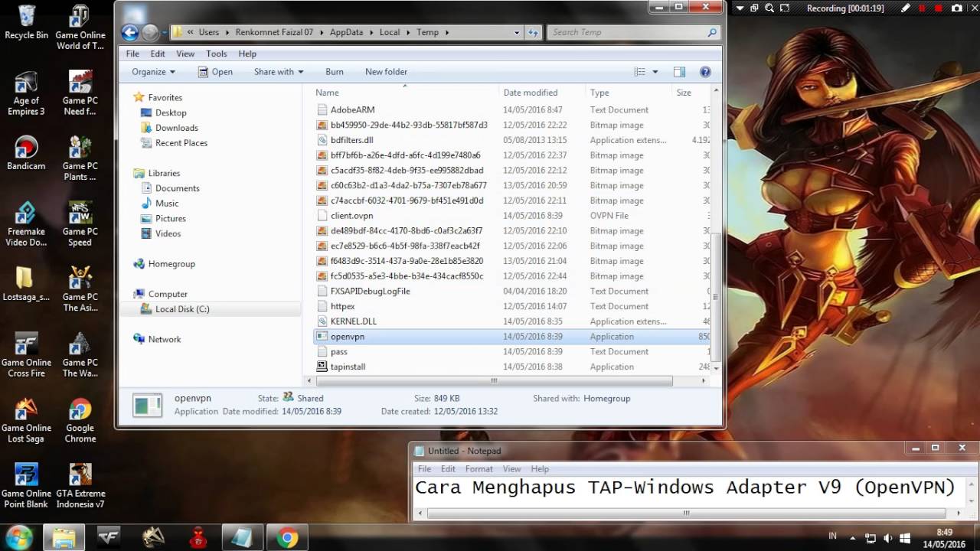980x551 pixels.
Task: Click the Bandicam camera screenshot icon
Action: (956, 8)
